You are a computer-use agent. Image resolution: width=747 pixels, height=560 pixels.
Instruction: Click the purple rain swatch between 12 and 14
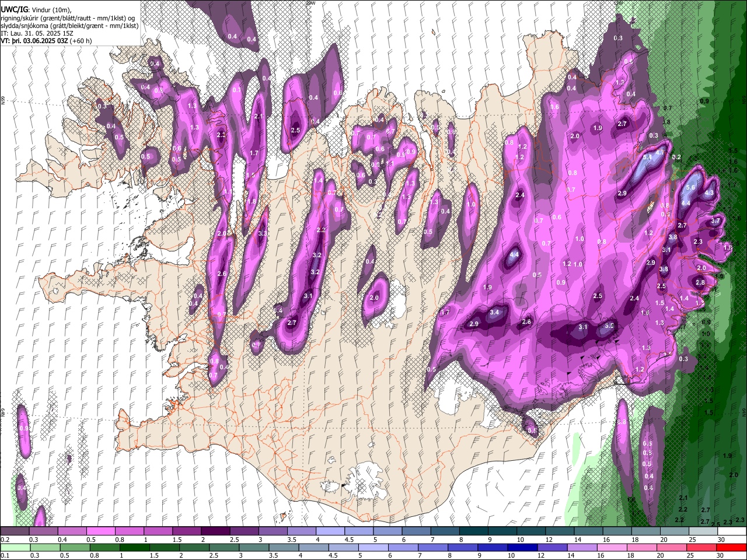coord(552,548)
